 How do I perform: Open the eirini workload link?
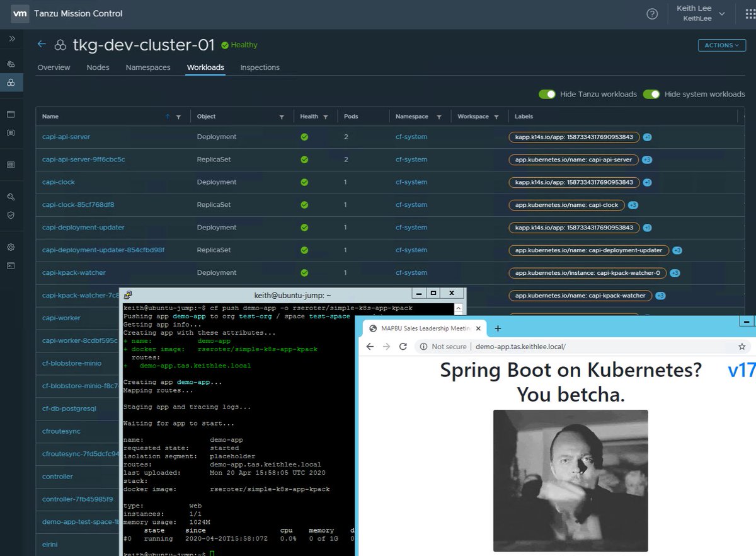(x=50, y=545)
